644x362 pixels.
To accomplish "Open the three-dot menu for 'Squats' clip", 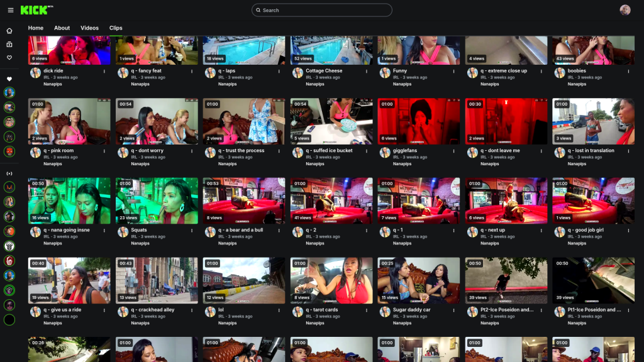I will 192,231.
